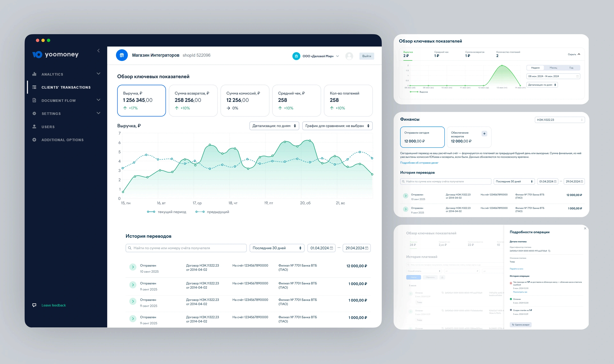Click the Выйти logout button
Image resolution: width=614 pixels, height=364 pixels.
pyautogui.click(x=366, y=56)
